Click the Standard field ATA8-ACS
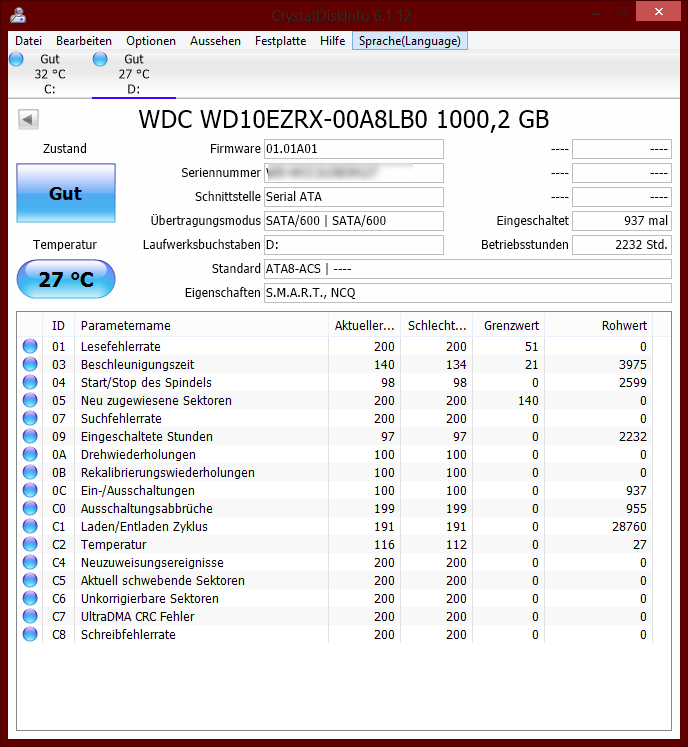The width and height of the screenshot is (688, 747). pos(468,269)
